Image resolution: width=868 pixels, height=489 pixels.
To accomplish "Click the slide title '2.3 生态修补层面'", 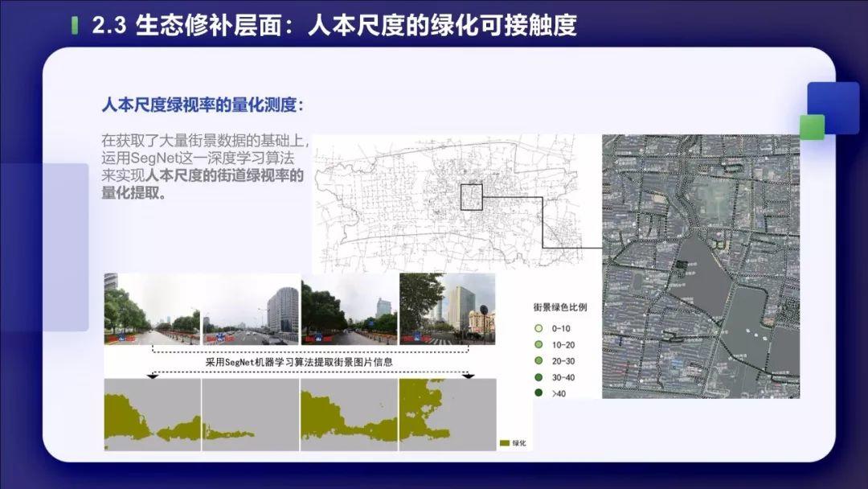I will tap(188, 26).
